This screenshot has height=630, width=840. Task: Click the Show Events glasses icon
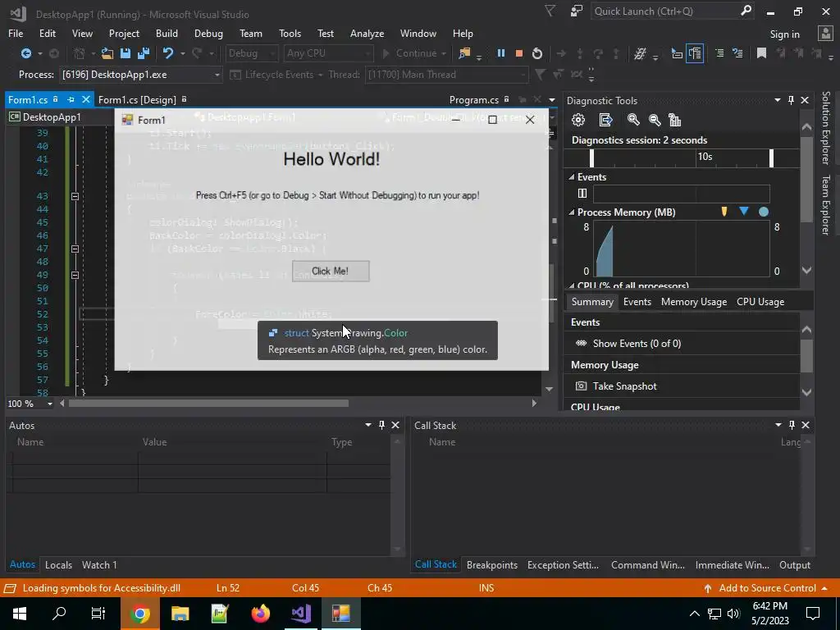tap(582, 344)
